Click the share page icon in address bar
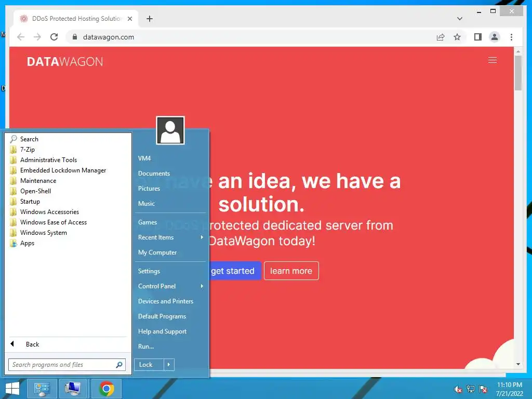The height and width of the screenshot is (399, 532). click(x=441, y=37)
